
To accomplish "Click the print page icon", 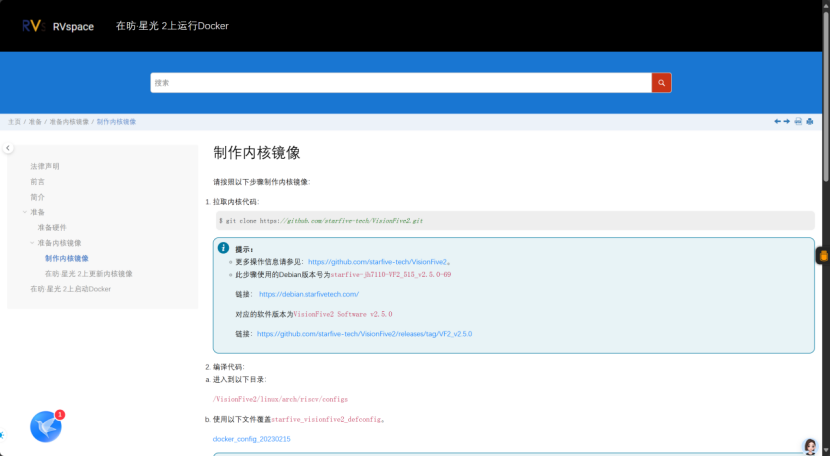I will [798, 121].
